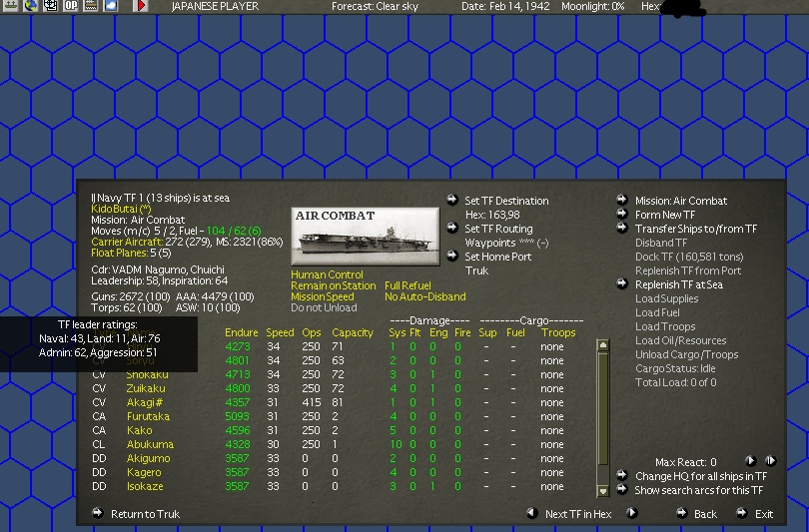Viewport: 809px width, 532px height.
Task: Click the Load Troops option
Action: pyautogui.click(x=665, y=326)
